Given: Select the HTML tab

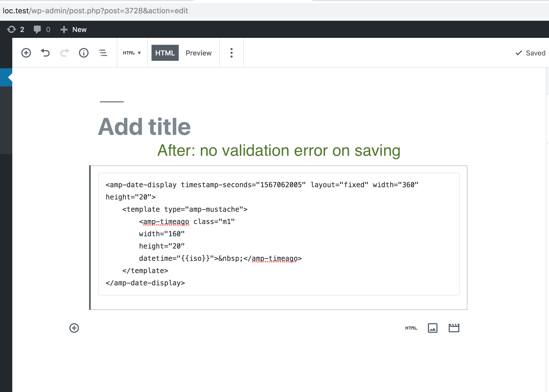Looking at the screenshot, I should [x=165, y=53].
